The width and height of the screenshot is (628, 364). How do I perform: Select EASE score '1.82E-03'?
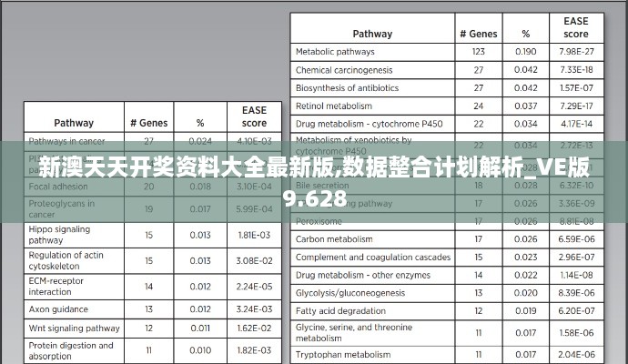click(254, 350)
